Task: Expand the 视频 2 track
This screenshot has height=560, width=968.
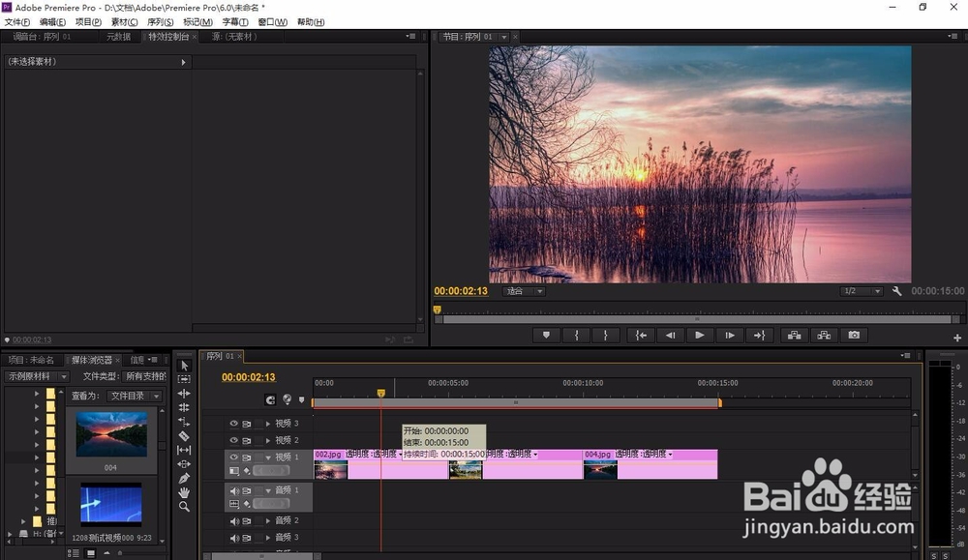Action: point(268,440)
